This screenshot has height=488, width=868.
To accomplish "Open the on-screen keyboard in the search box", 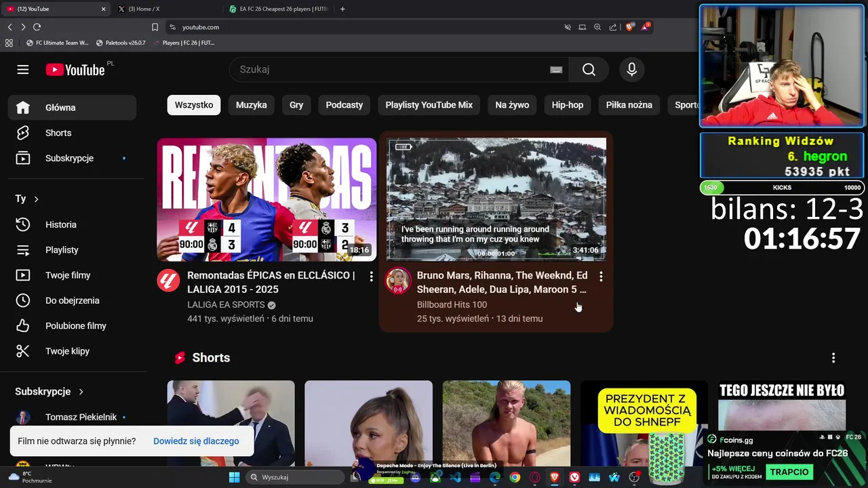I will coord(556,70).
